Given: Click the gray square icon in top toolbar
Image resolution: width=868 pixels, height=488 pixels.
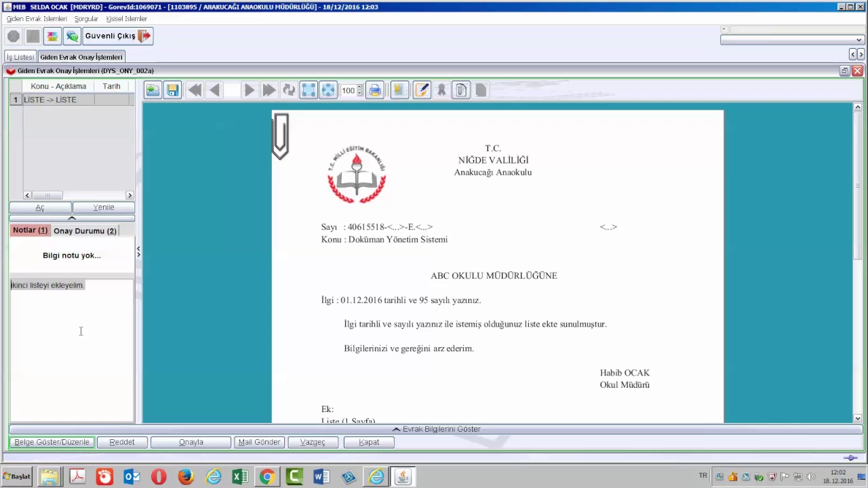Looking at the screenshot, I should [33, 36].
